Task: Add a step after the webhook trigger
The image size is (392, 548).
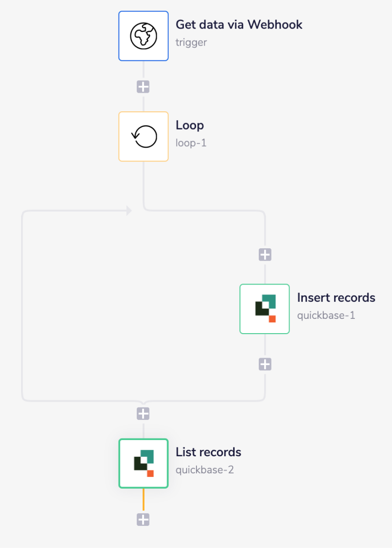Action: pyautogui.click(x=143, y=87)
